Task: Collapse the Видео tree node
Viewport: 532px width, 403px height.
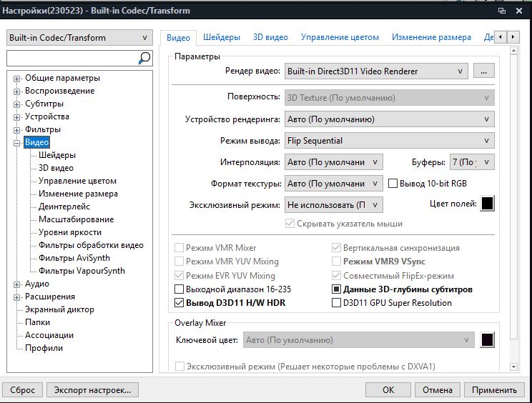Action: coord(16,143)
